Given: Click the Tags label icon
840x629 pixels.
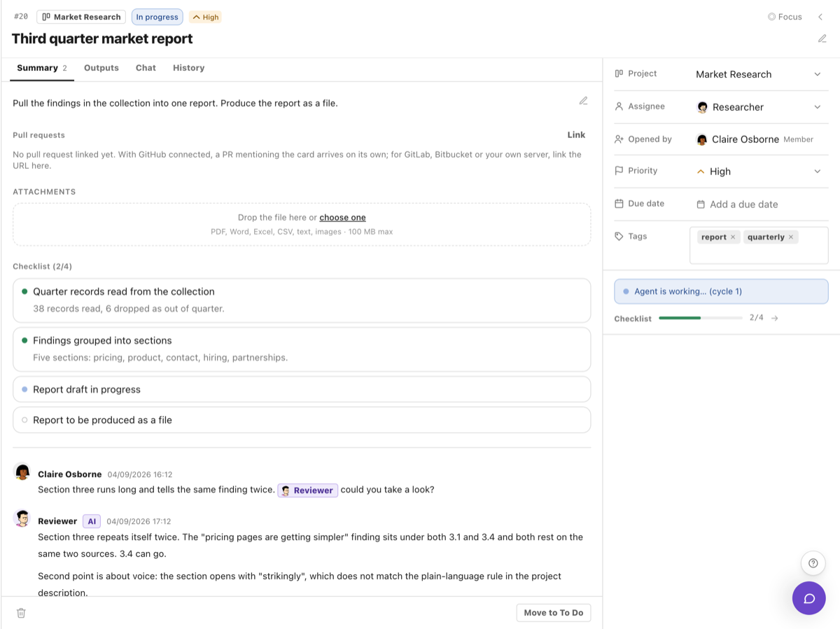Looking at the screenshot, I should click(x=619, y=237).
